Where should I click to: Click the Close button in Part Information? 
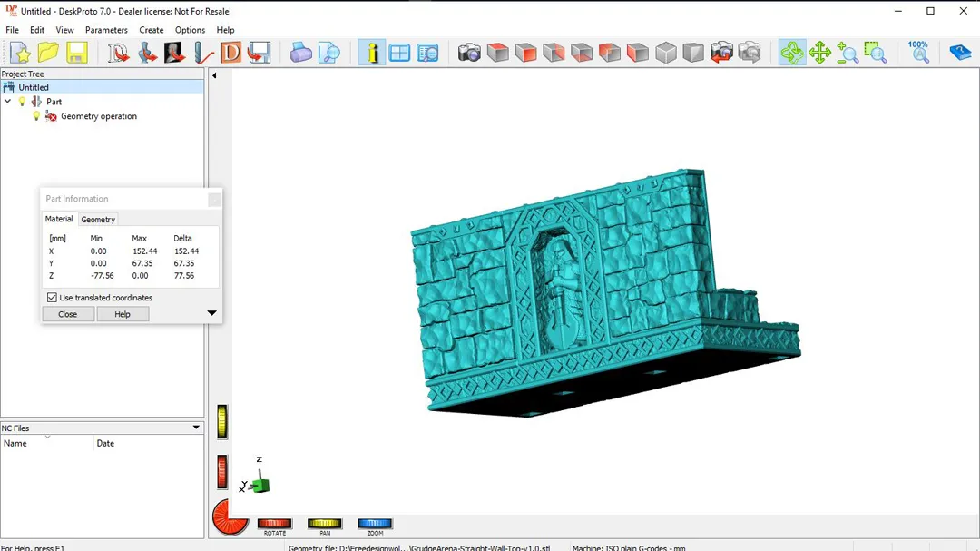pos(67,314)
